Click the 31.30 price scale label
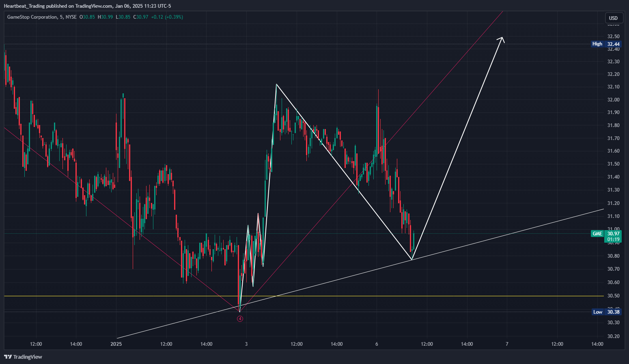629x364 pixels. (x=613, y=190)
